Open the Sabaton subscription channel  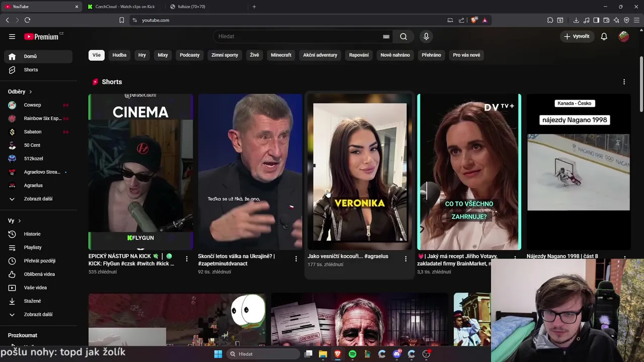(x=38, y=132)
